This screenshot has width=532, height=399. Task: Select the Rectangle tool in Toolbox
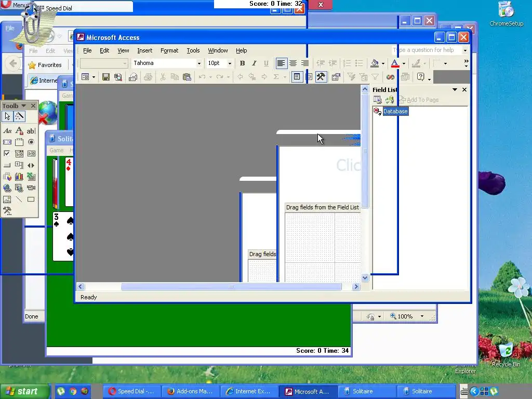(31, 199)
